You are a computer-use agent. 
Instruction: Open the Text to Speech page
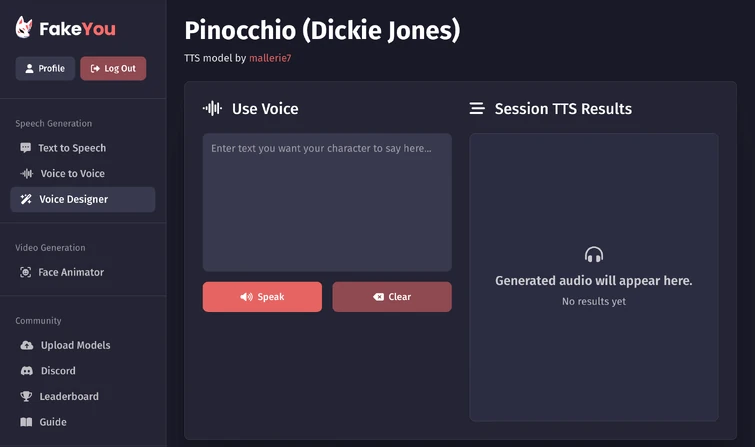(x=72, y=148)
